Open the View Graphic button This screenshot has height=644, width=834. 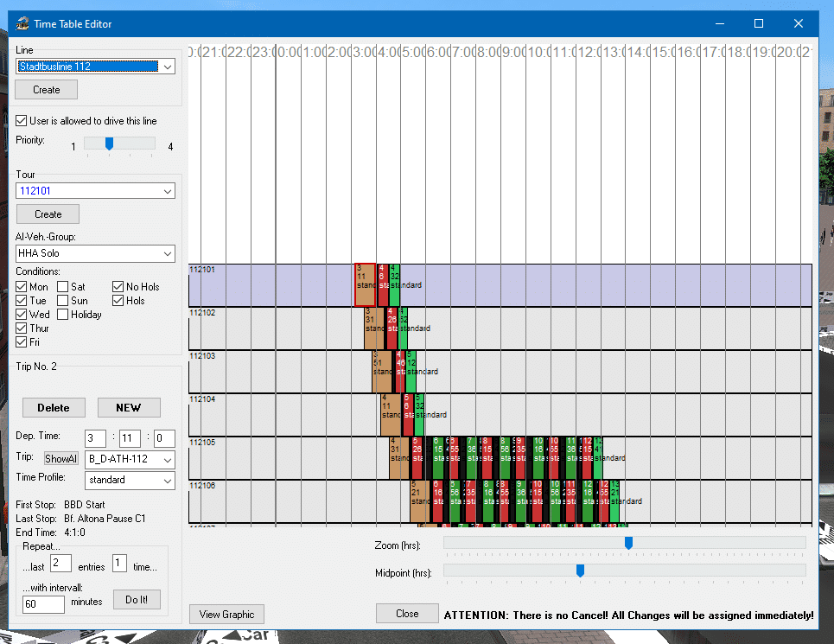[226, 614]
